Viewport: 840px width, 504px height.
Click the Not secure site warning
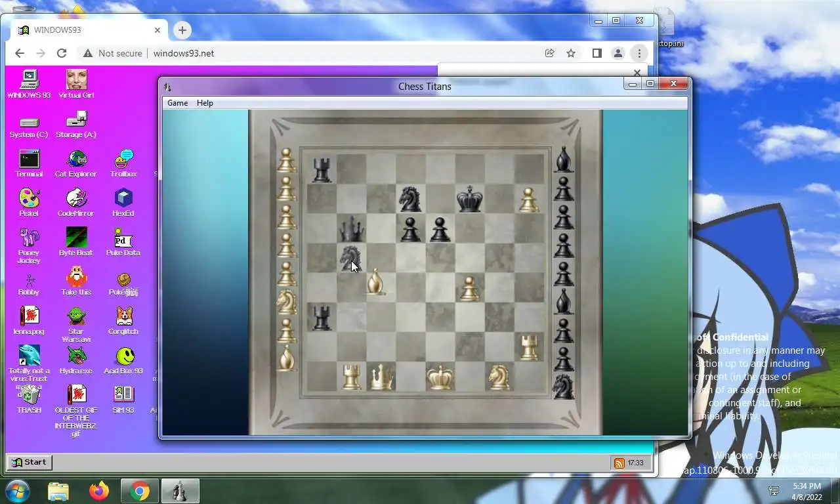pyautogui.click(x=112, y=53)
